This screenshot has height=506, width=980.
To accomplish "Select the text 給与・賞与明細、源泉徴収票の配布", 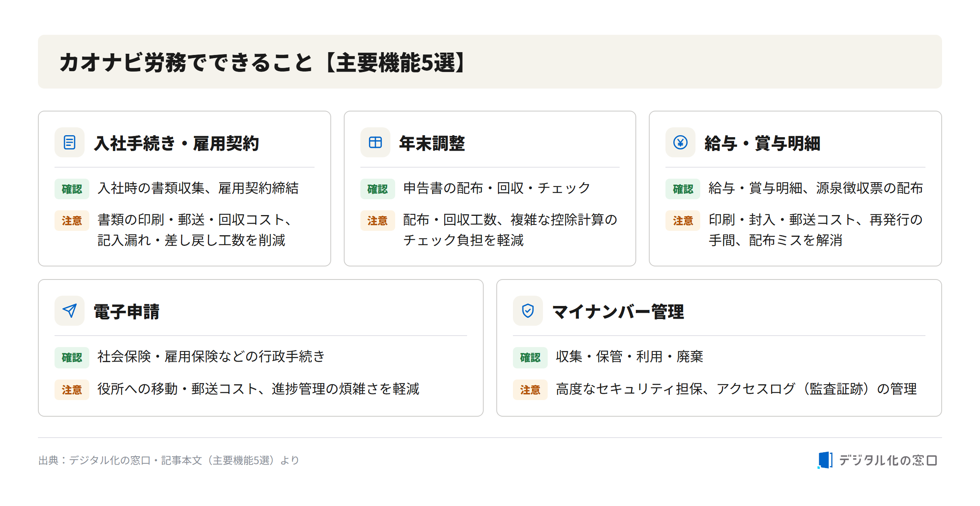I will coord(816,188).
